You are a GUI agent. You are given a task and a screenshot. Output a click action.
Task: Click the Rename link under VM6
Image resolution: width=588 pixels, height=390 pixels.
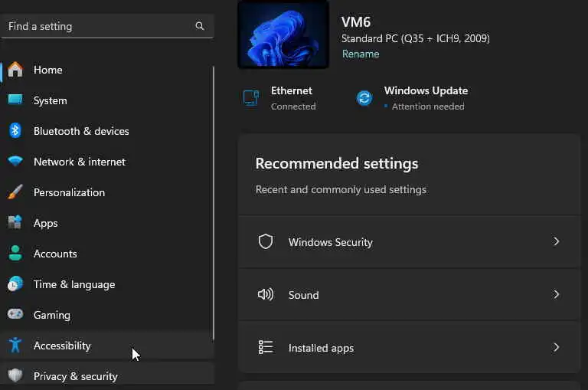click(360, 54)
